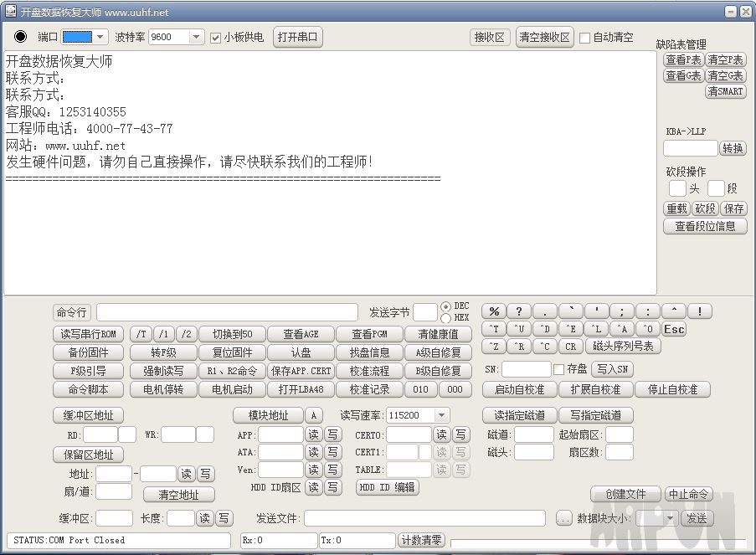Click the ... browse button for 发送文件
This screenshot has height=555, width=756.
point(563,518)
